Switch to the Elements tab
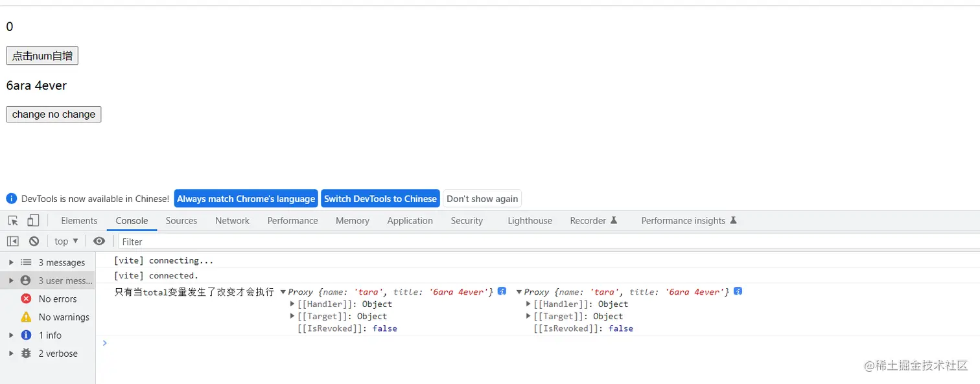The image size is (980, 384). tap(79, 221)
